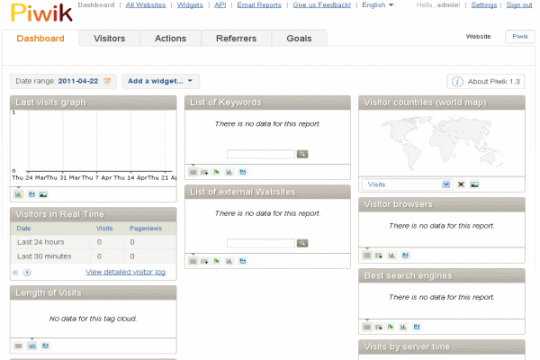Click the info icon in About Piwik
This screenshot has height=360, width=540.
coord(457,82)
